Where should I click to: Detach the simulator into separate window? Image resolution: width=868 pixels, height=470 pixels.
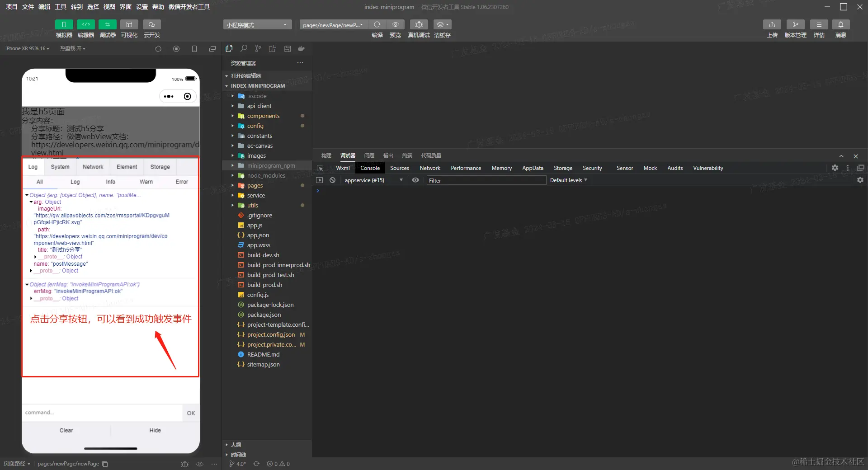pyautogui.click(x=212, y=49)
